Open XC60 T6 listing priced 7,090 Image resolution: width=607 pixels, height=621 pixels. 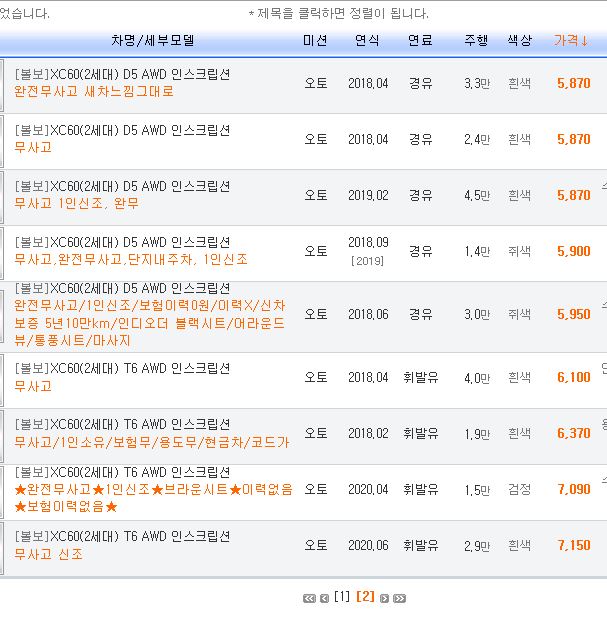point(122,472)
